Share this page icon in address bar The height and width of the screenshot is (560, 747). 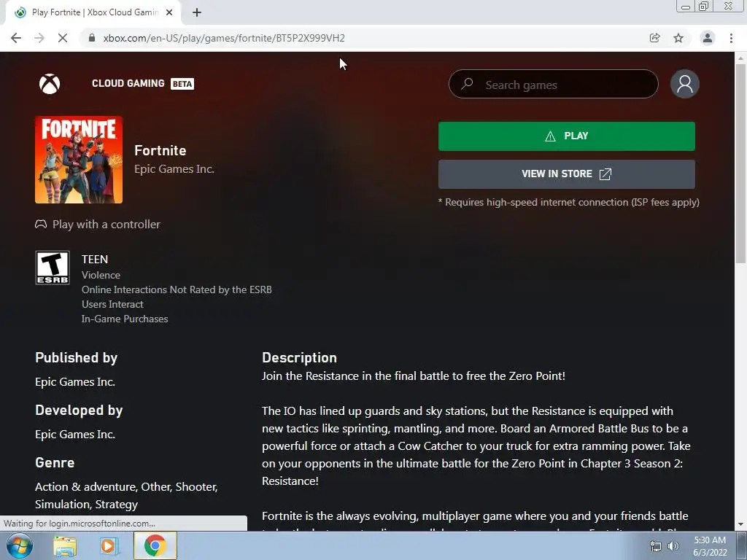coord(655,38)
